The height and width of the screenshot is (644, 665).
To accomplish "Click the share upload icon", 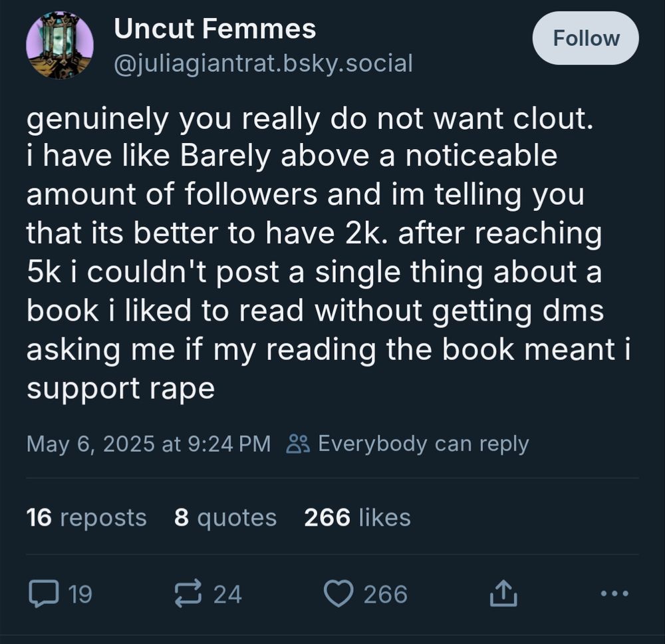I will [503, 593].
